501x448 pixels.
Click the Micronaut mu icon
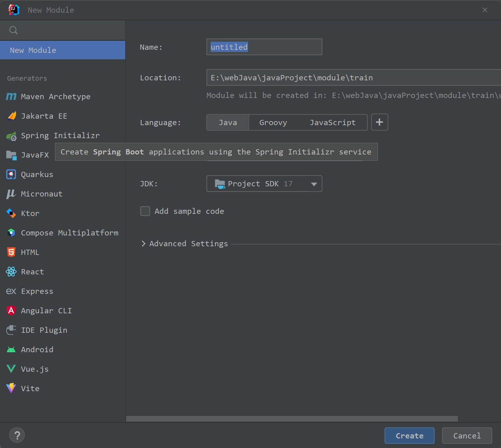click(x=11, y=194)
